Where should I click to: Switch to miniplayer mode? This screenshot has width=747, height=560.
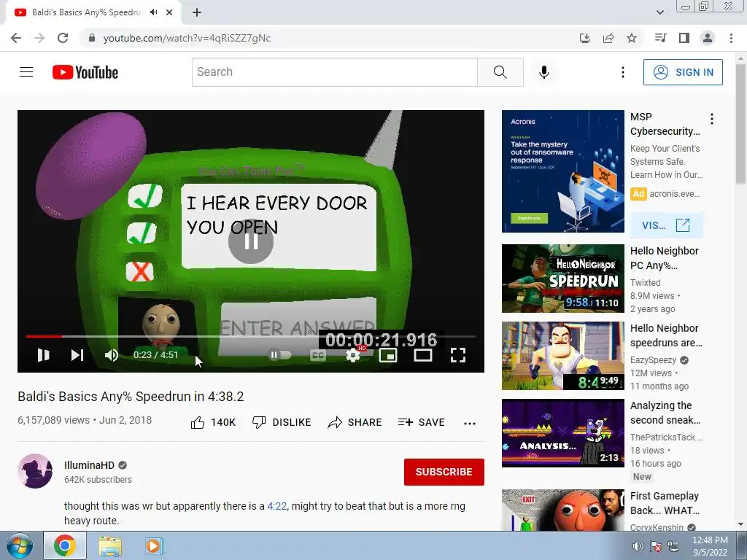[388, 355]
